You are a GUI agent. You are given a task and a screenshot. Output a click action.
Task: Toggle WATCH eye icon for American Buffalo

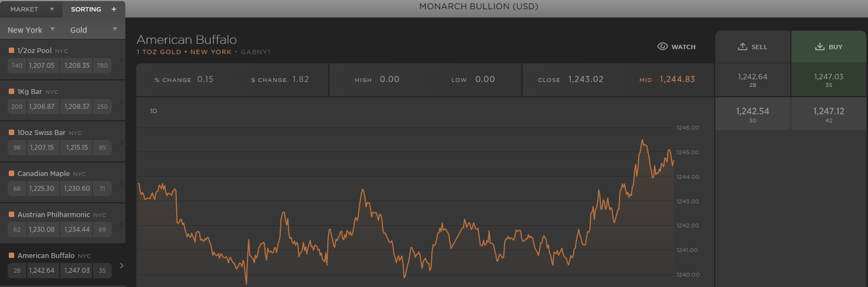662,46
